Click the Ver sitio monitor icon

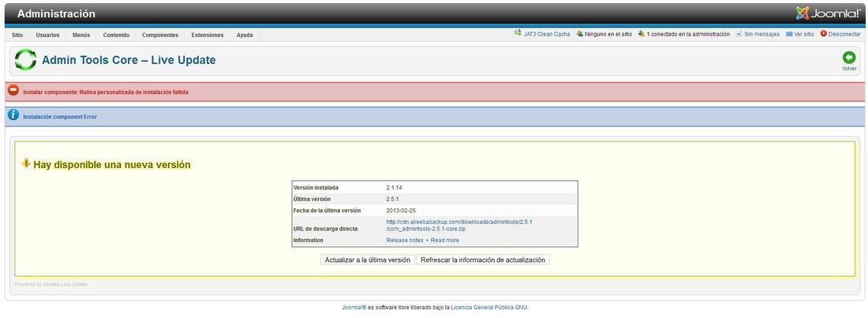(x=789, y=35)
